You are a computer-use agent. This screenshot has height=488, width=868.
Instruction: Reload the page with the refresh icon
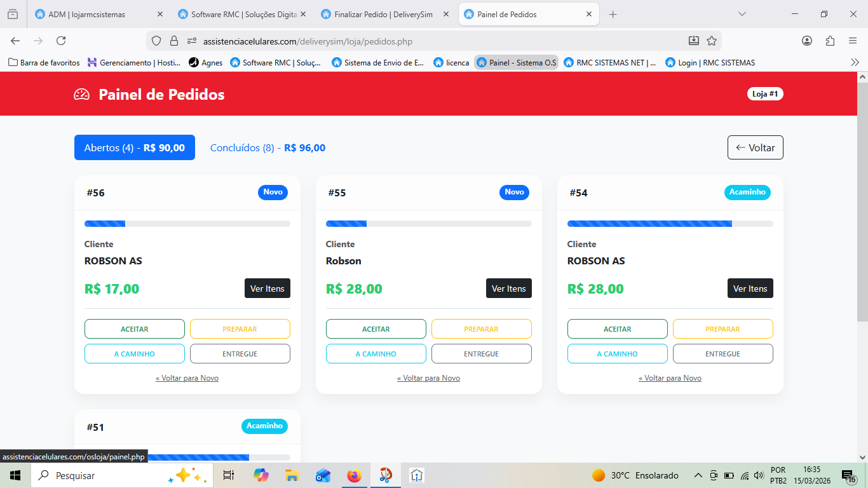61,41
